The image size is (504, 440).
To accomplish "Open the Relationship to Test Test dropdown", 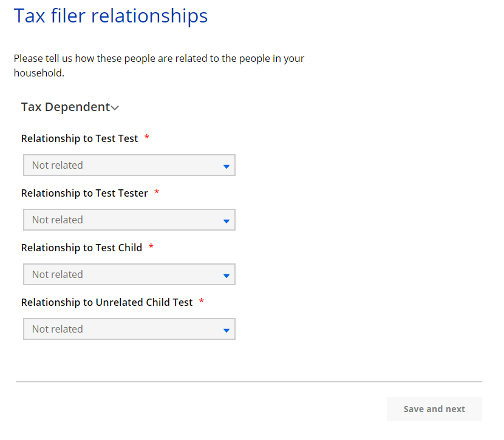I will [129, 165].
